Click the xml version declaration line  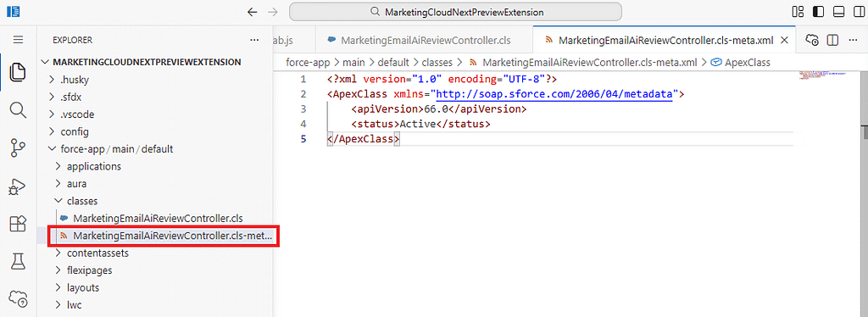442,79
